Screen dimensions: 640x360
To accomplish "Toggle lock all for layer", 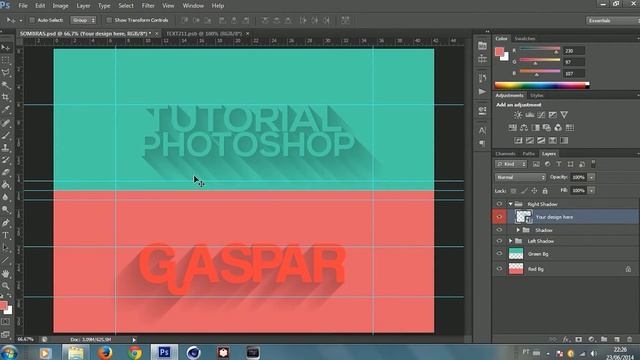I will coord(545,191).
